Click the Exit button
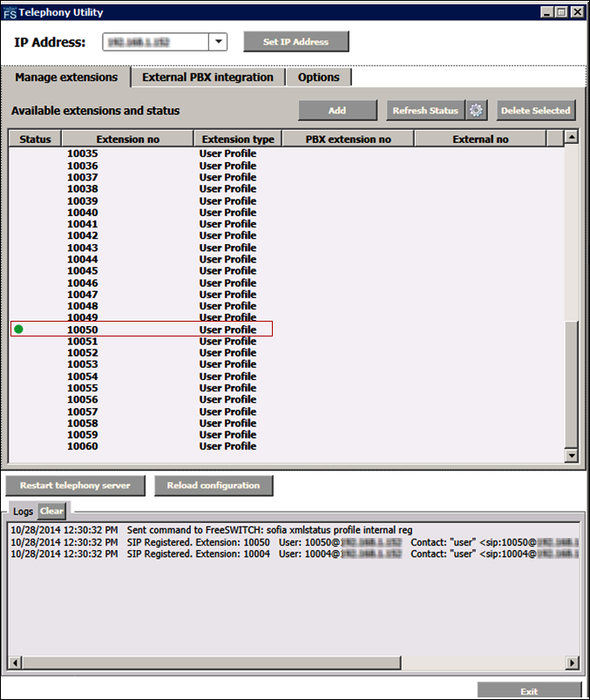Screen dimensions: 590x700 (529, 691)
